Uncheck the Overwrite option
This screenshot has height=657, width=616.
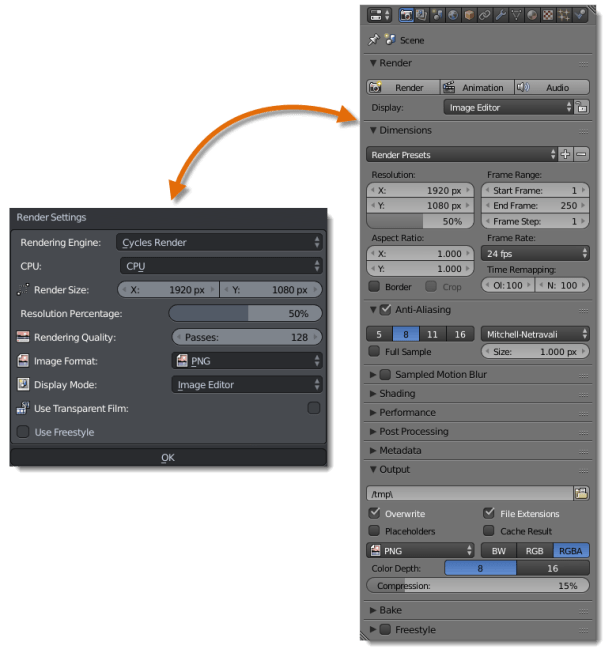[374, 513]
